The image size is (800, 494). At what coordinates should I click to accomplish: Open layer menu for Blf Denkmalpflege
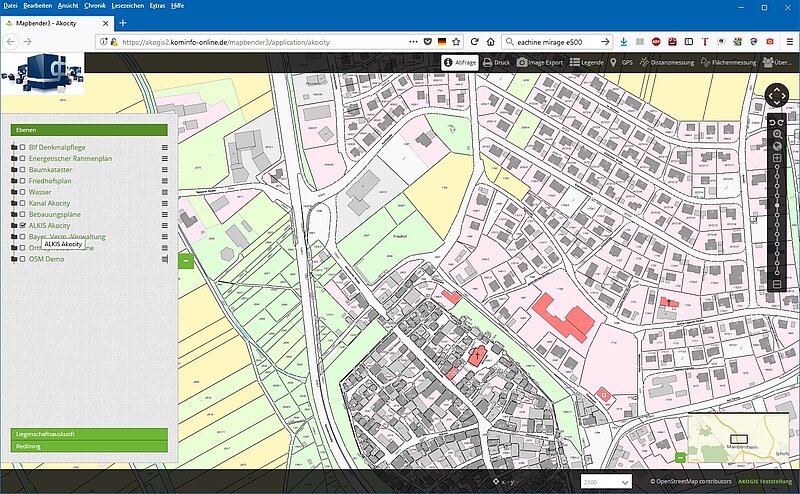coord(165,148)
